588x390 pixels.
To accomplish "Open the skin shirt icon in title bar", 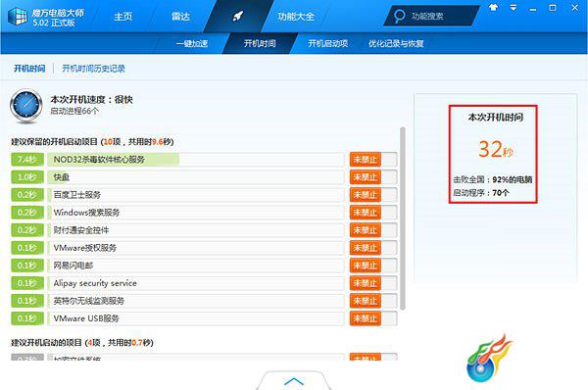I will tap(494, 7).
